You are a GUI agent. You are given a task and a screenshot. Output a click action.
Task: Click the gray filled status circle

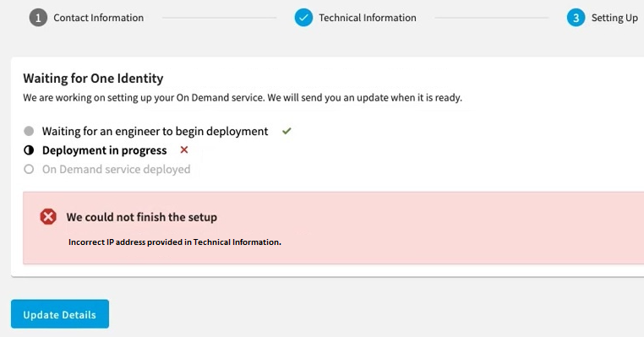pyautogui.click(x=29, y=131)
